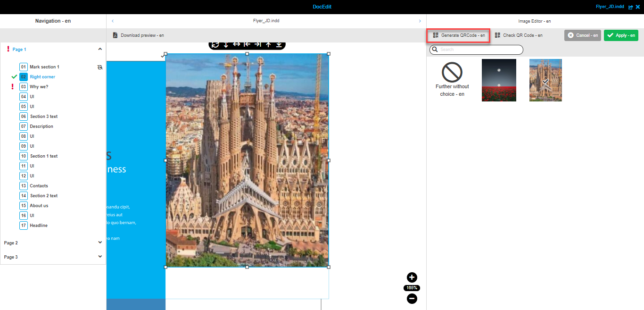Open the document export icon beside Flyer_JD.indd
This screenshot has width=644, height=310.
coord(630,7)
